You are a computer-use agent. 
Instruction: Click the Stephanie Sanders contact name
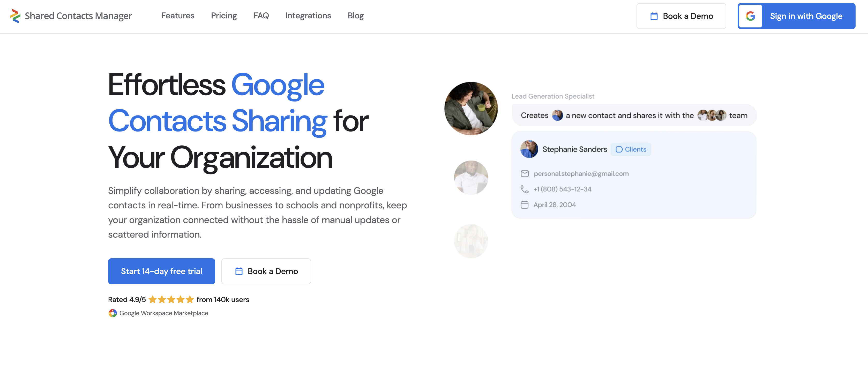click(574, 149)
